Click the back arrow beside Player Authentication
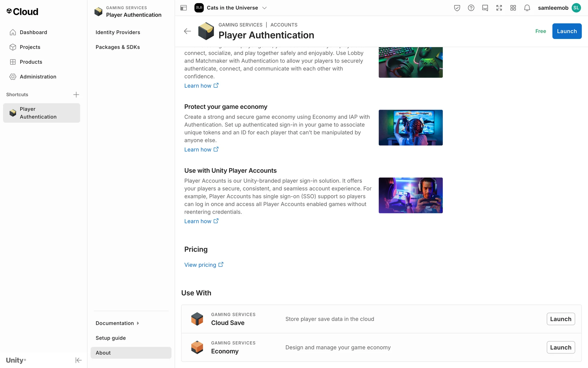The width and height of the screenshot is (588, 368). (187, 31)
